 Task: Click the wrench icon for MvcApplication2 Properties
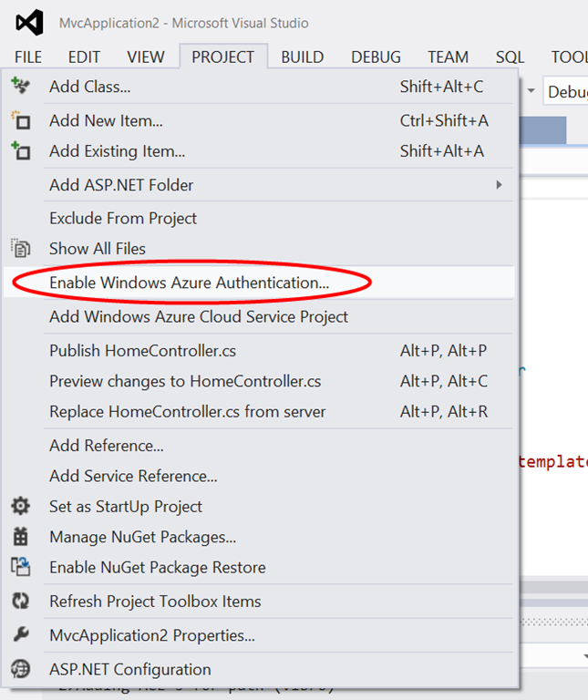tap(21, 634)
